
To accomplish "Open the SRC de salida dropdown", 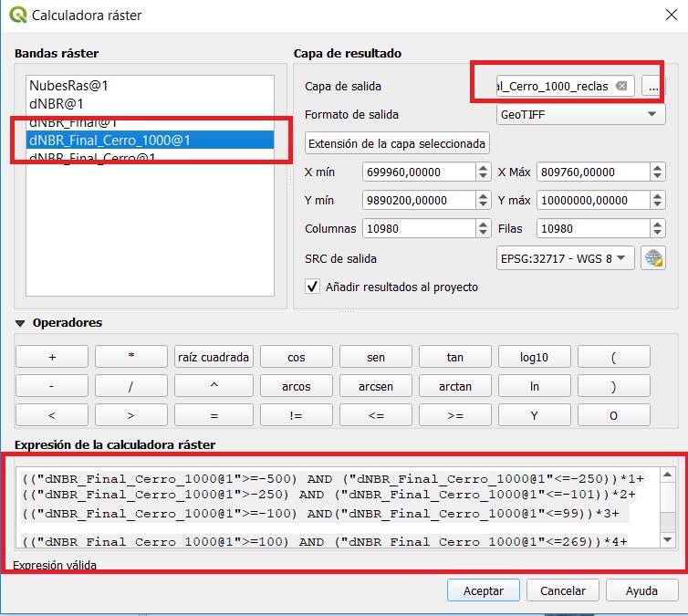I will (x=565, y=258).
